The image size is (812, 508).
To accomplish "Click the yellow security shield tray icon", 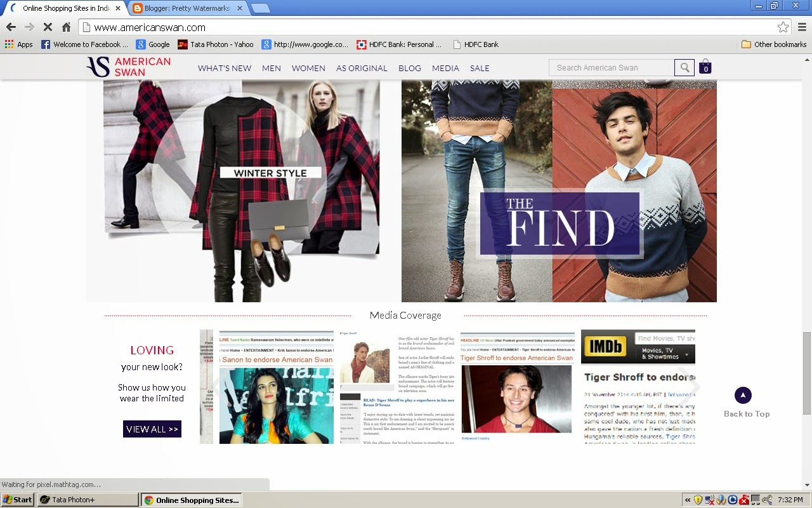I will 698,500.
